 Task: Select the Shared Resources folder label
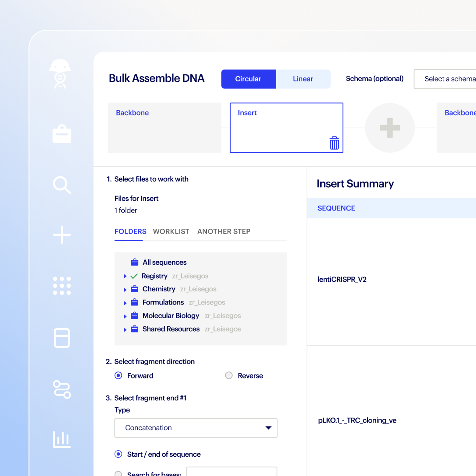(x=171, y=329)
